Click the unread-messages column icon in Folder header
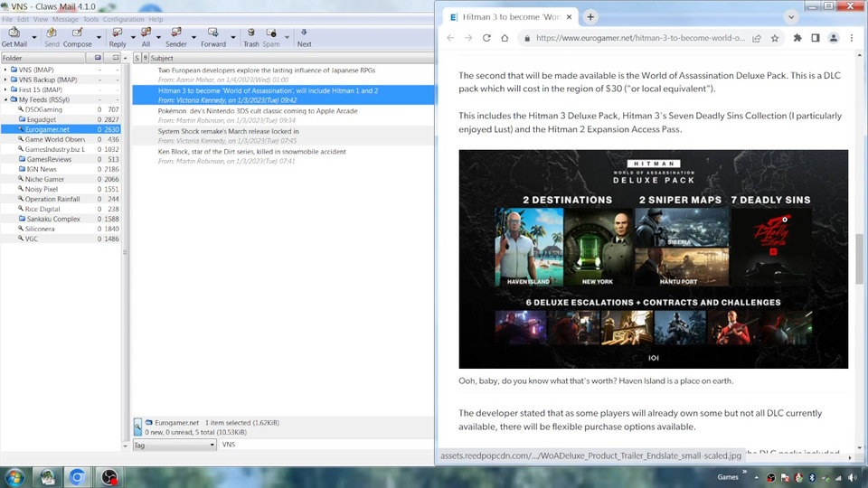 click(116, 58)
